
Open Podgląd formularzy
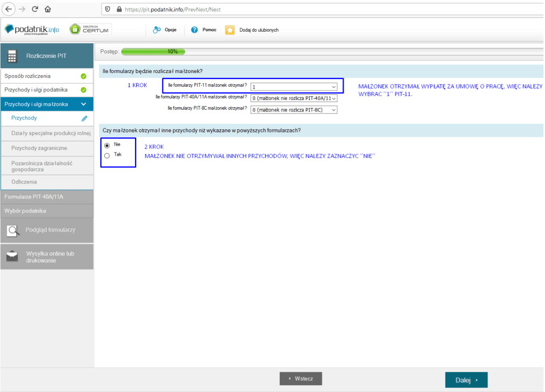(x=47, y=231)
